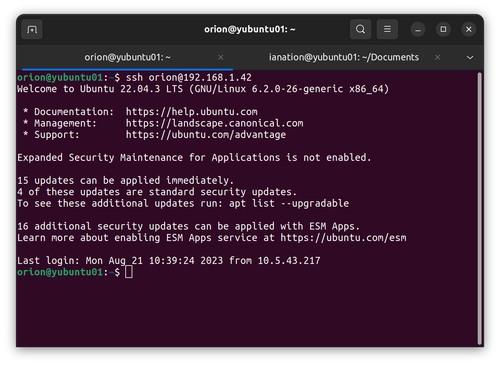
Task: Click the 'apt list --upgradable' text
Action: pyautogui.click(x=289, y=203)
